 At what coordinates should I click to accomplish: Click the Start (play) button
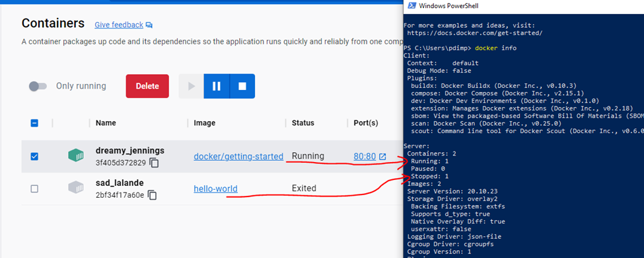(191, 86)
